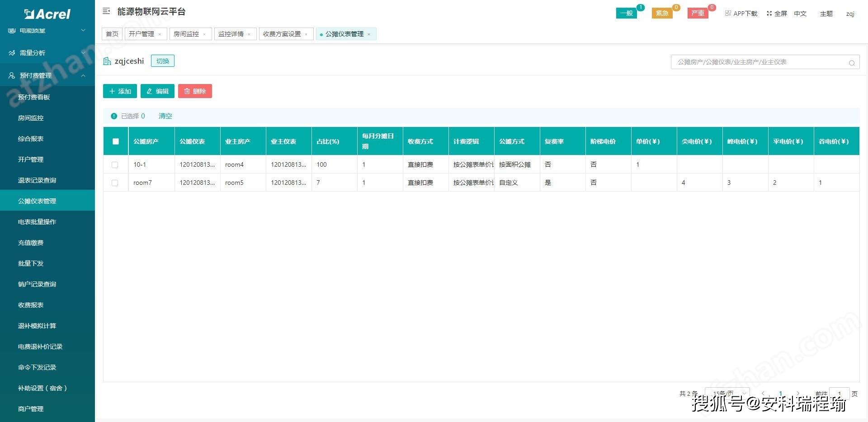
Task: Open the 中文 language dropdown
Action: tap(800, 14)
